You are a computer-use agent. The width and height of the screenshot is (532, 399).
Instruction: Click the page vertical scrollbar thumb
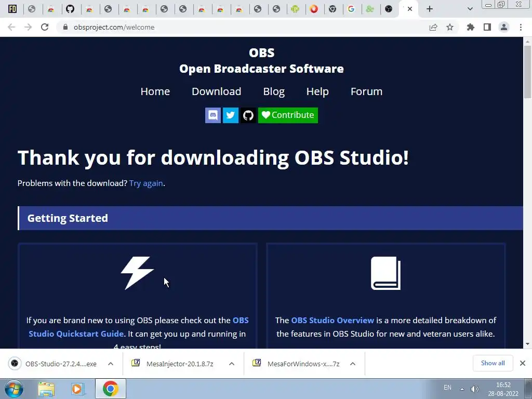pyautogui.click(x=527, y=71)
